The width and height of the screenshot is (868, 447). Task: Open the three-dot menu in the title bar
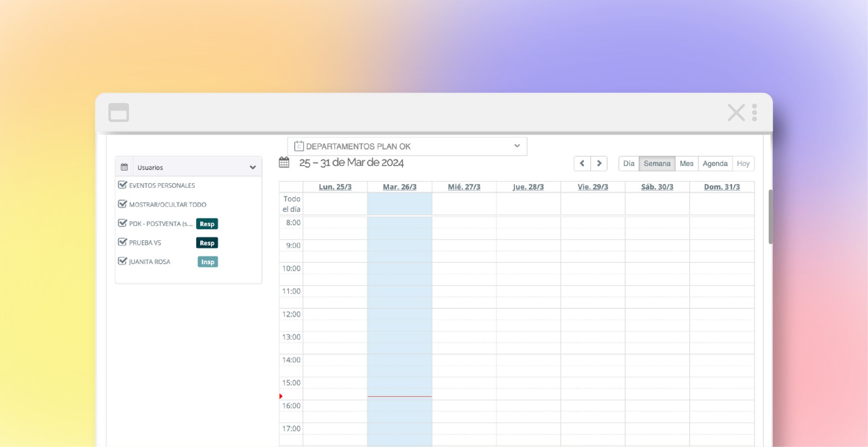[754, 112]
